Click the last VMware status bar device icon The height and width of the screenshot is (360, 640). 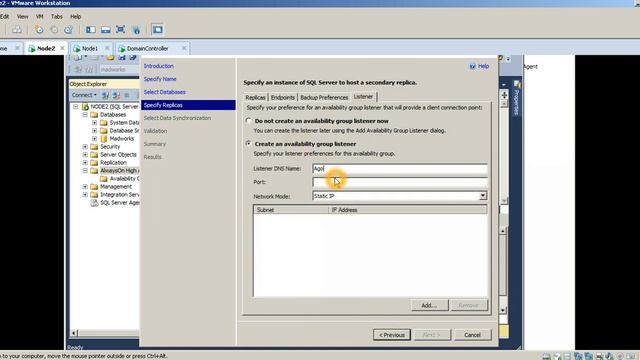click(x=631, y=356)
